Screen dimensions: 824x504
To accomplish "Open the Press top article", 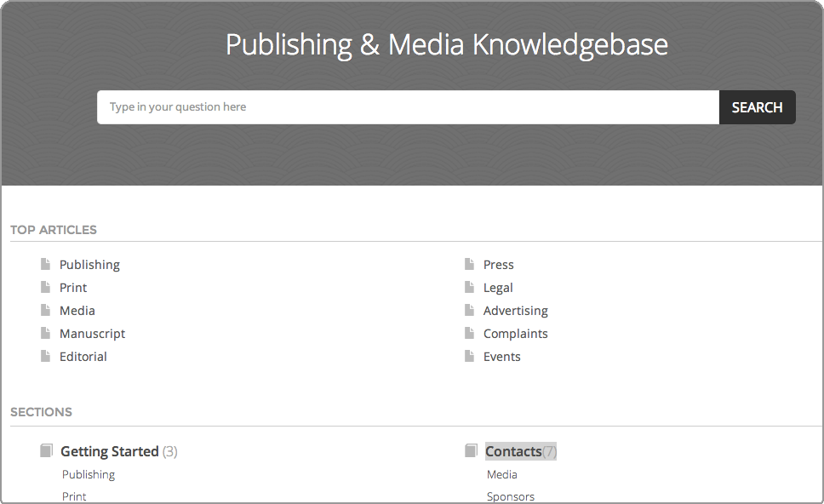I will point(499,265).
